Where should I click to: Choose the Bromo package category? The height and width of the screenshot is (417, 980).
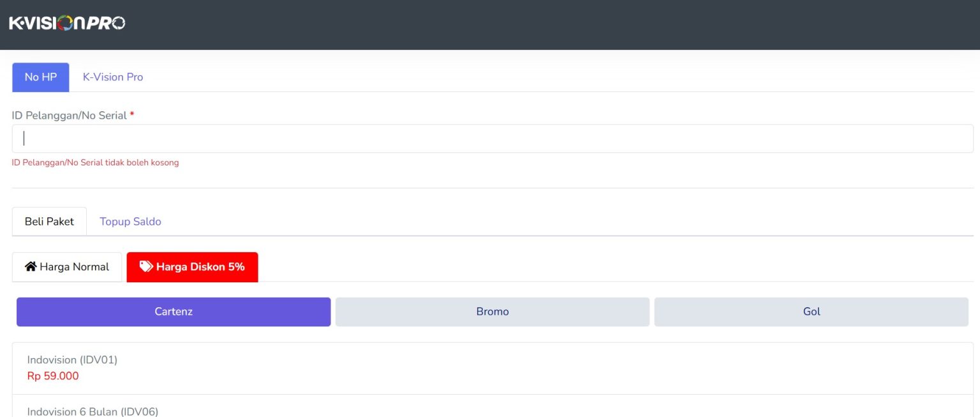[493, 312]
